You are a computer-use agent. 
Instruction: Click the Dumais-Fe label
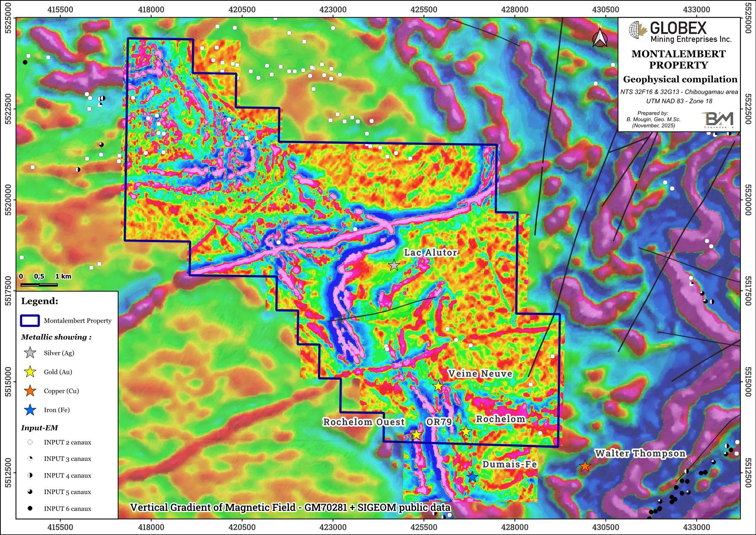(509, 465)
